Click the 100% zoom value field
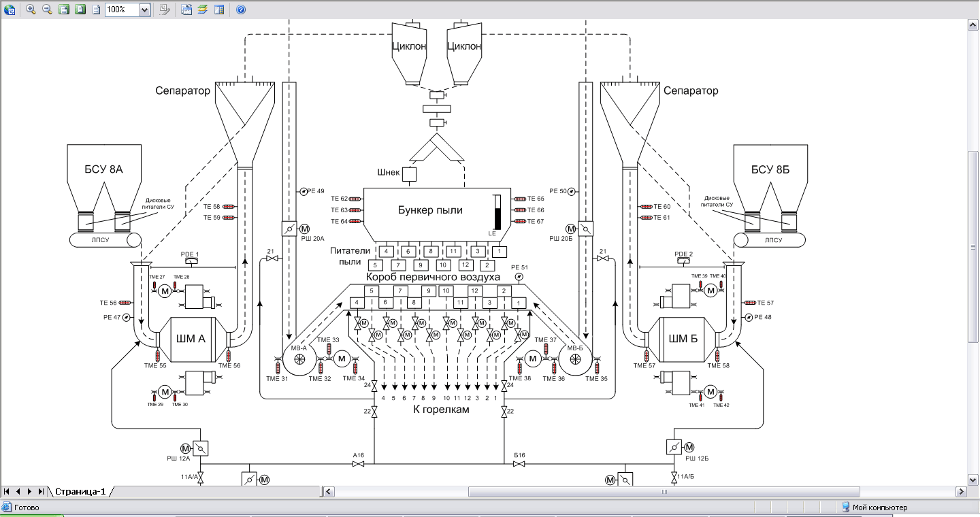This screenshot has width=980, height=517. pyautogui.click(x=122, y=10)
